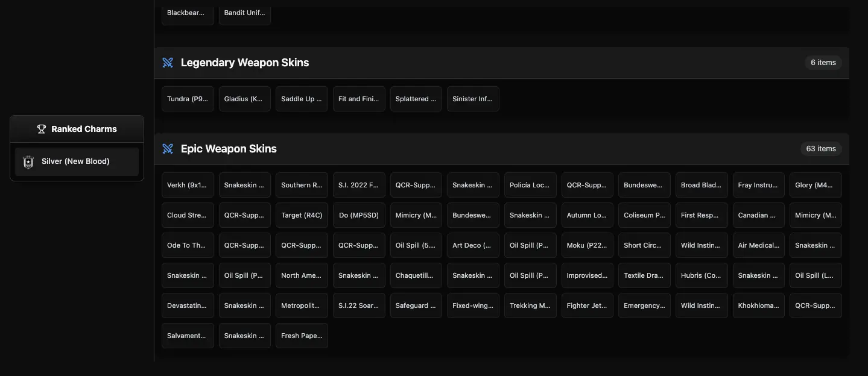868x376 pixels.
Task: Open the S.I. 2022 F... skin chip
Action: click(x=359, y=185)
